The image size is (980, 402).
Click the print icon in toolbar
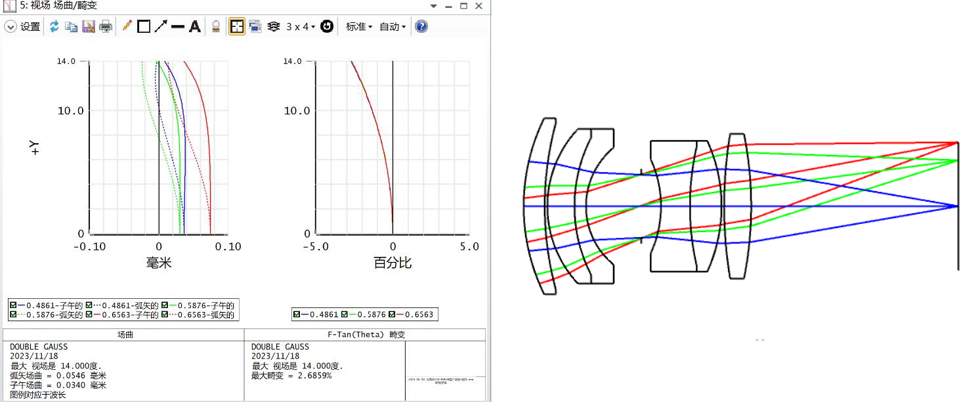coord(106,27)
